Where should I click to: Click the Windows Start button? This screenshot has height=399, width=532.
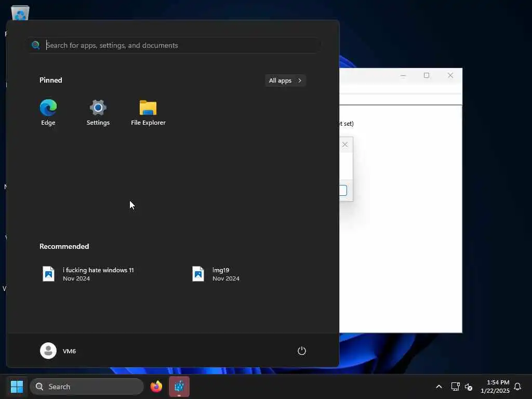[x=17, y=387]
